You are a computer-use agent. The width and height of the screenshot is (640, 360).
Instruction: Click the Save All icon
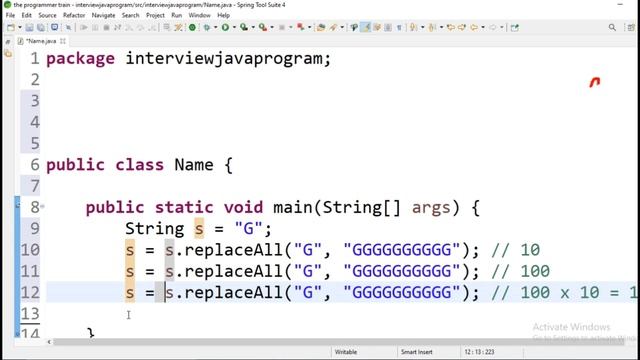point(41,27)
